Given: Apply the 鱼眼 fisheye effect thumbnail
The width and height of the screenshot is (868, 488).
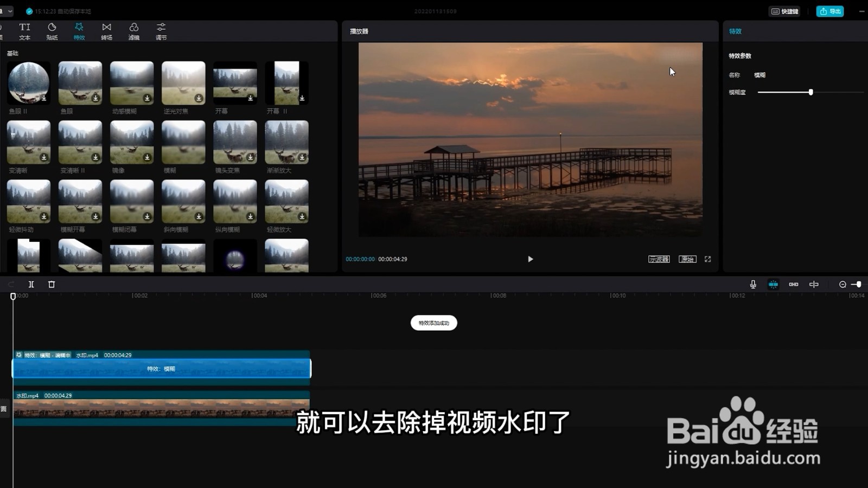Looking at the screenshot, I should click(80, 84).
